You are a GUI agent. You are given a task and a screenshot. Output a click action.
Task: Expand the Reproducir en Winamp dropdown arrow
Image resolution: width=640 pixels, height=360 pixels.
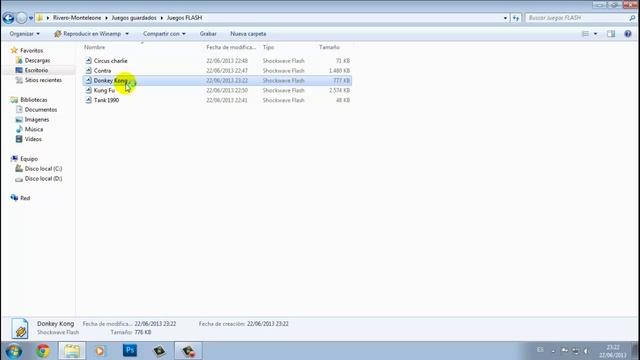point(127,34)
